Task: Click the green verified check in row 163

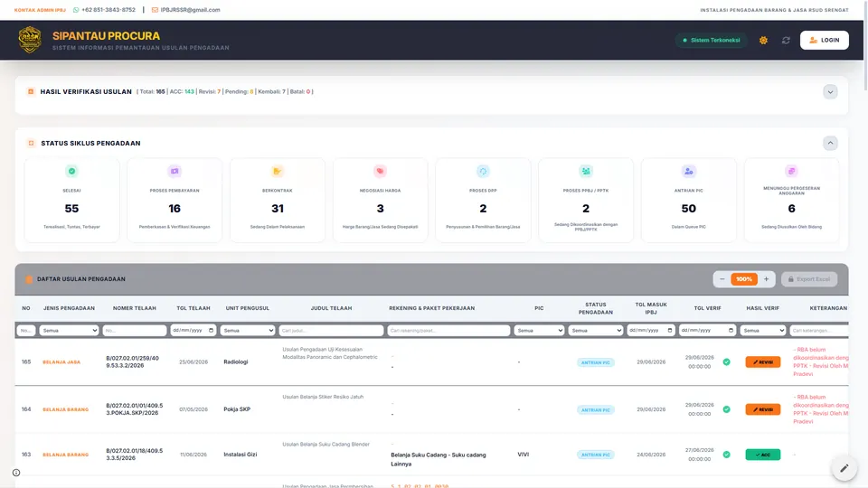Action: (726, 455)
